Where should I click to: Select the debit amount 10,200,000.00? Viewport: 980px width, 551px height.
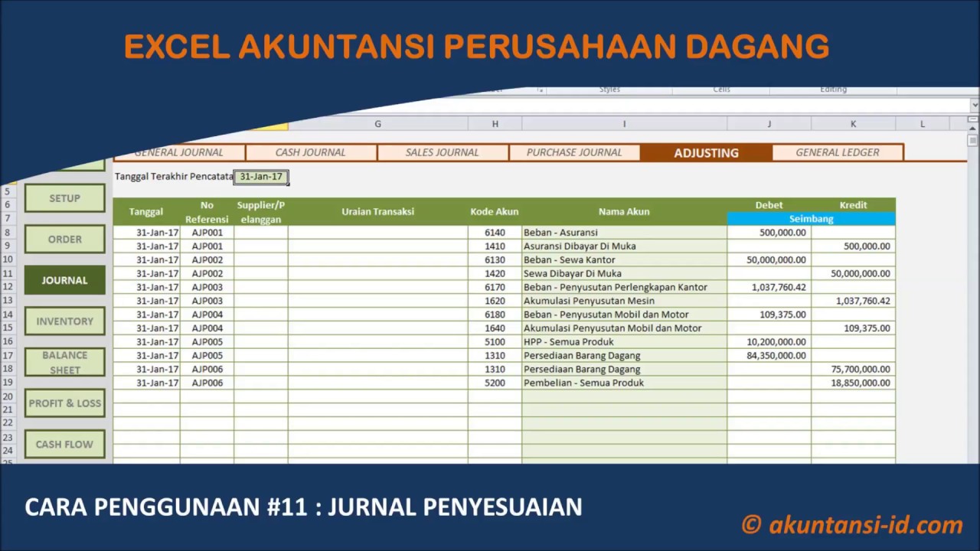pos(769,342)
